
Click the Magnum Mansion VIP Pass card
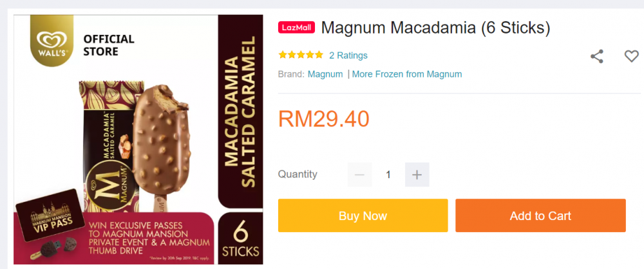tap(52, 215)
